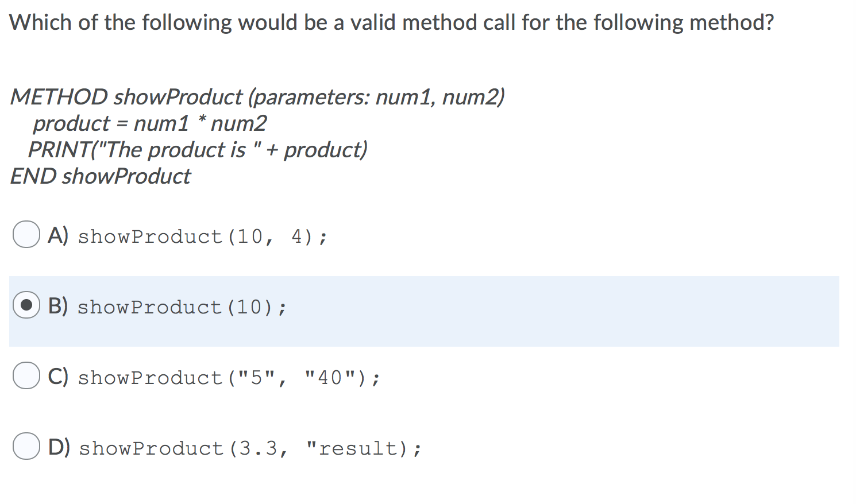Click the question text about valid method call
This screenshot has width=856, height=504.
click(391, 22)
